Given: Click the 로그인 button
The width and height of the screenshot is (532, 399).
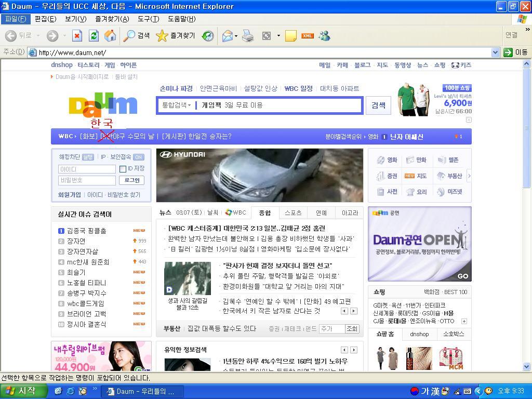Looking at the screenshot, I should click(x=132, y=180).
